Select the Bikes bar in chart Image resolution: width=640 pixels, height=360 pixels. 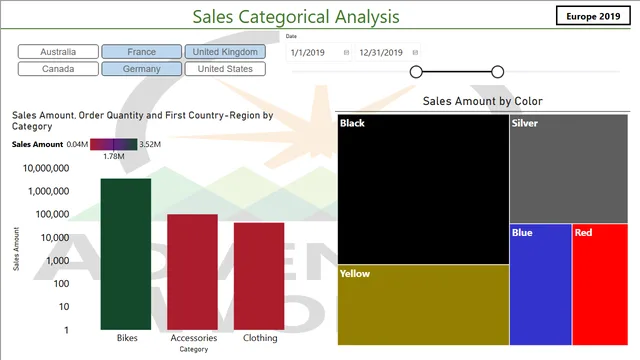tap(126, 254)
